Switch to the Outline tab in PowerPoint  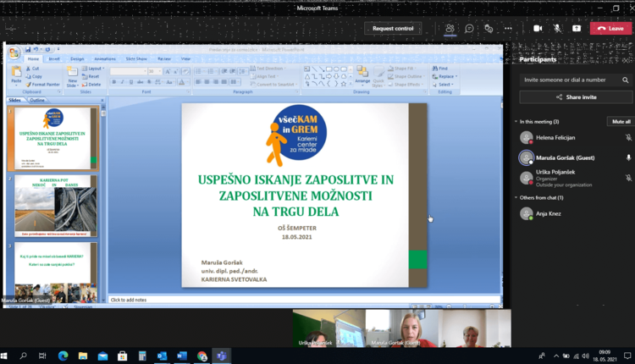click(37, 100)
